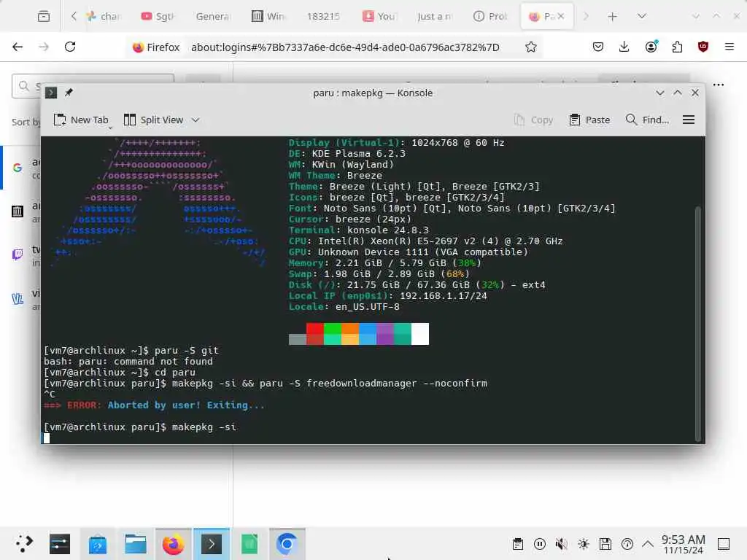Open green document app from taskbar
This screenshot has height=560, width=747.
coord(249,544)
